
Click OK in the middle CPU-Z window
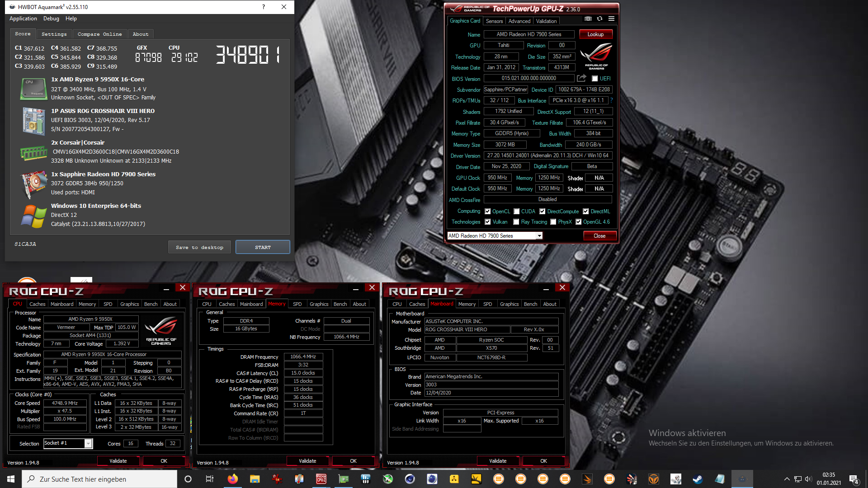[x=353, y=461]
